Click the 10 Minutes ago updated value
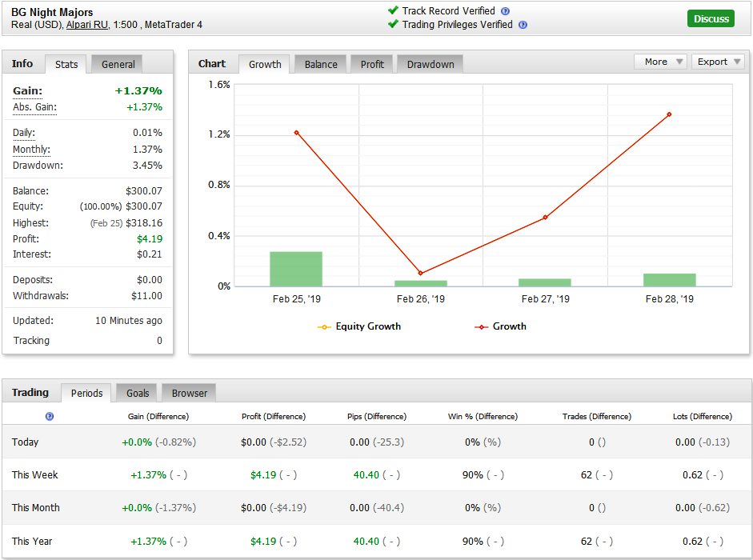 click(x=129, y=320)
